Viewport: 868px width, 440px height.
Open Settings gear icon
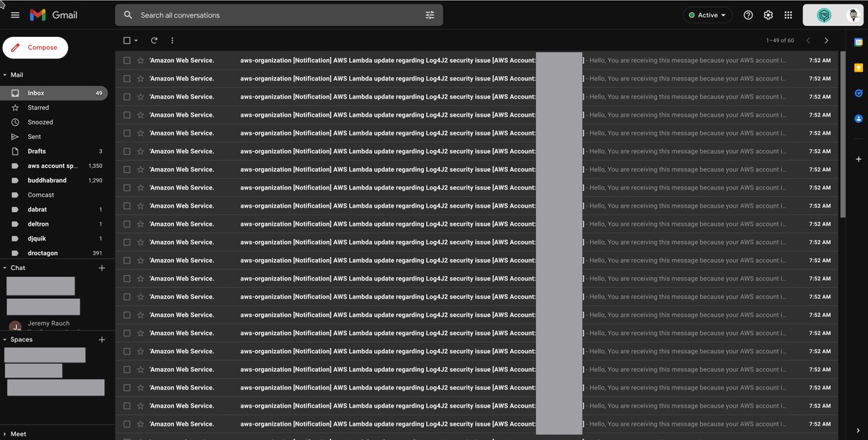[768, 15]
